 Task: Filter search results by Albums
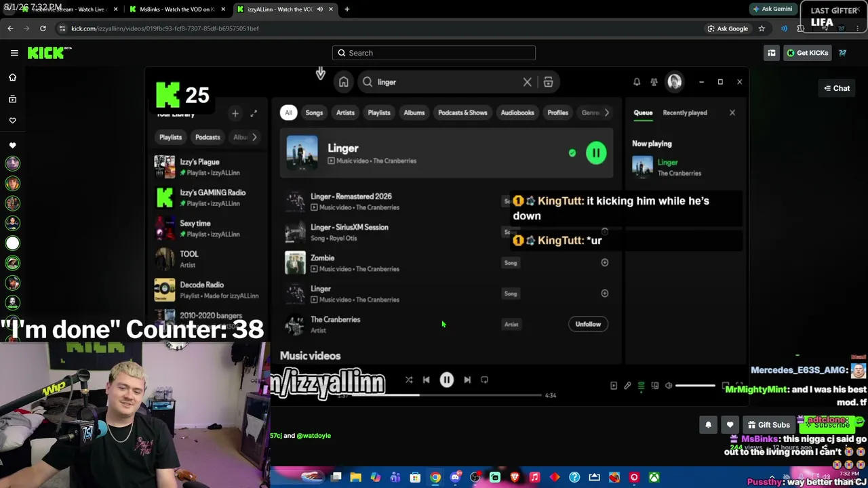tap(414, 113)
